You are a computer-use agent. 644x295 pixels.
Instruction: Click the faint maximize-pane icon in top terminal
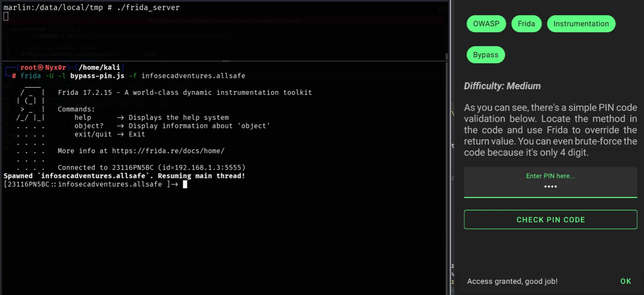[x=441, y=10]
